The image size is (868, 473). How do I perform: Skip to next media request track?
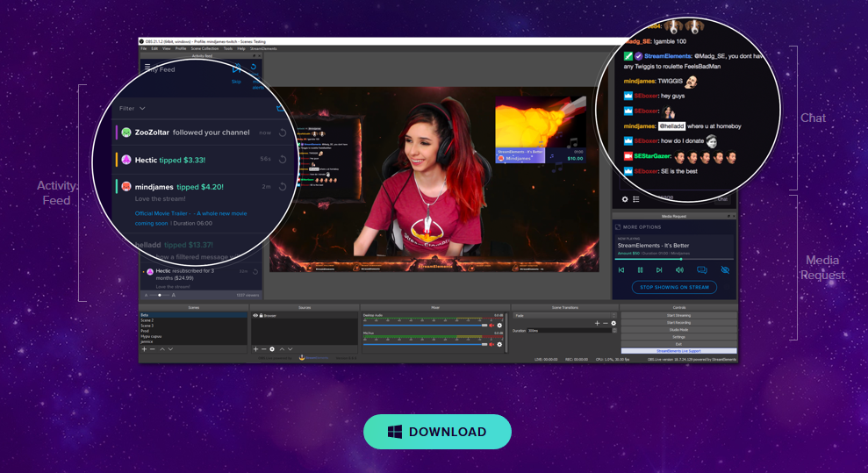(659, 270)
